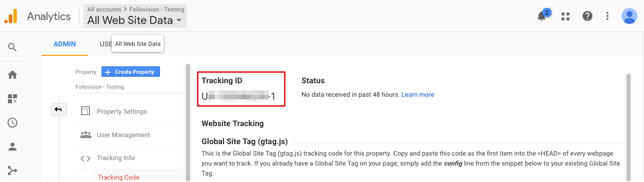
Task: Open the vertical three-dot options menu
Action: (607, 16)
